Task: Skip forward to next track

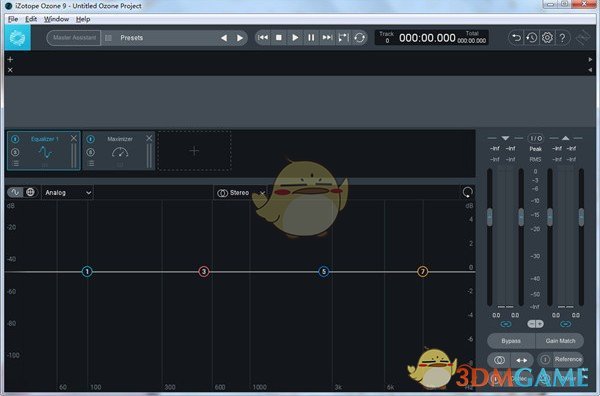Action: pyautogui.click(x=327, y=37)
